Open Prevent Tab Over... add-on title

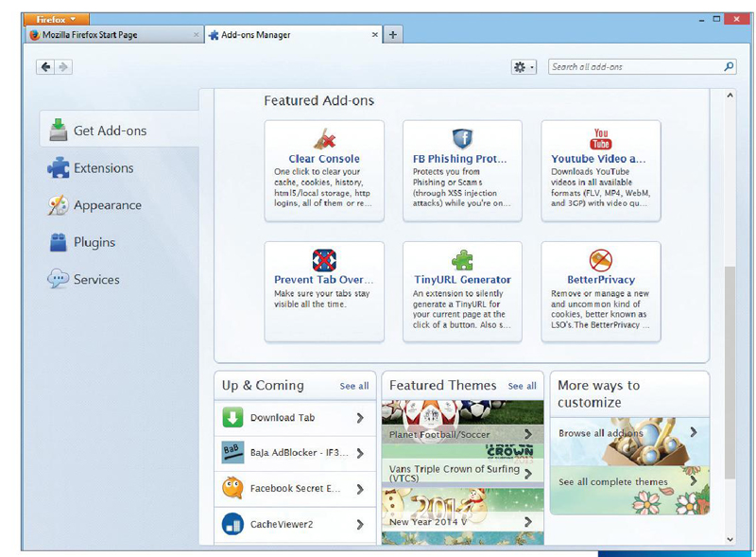click(323, 280)
